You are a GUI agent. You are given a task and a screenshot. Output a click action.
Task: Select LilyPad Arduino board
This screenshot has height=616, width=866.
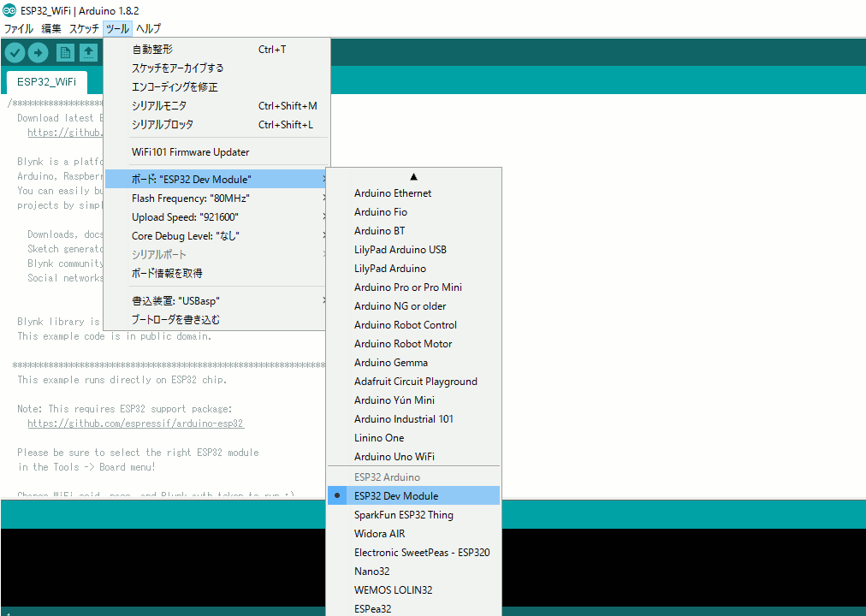pyautogui.click(x=413, y=269)
